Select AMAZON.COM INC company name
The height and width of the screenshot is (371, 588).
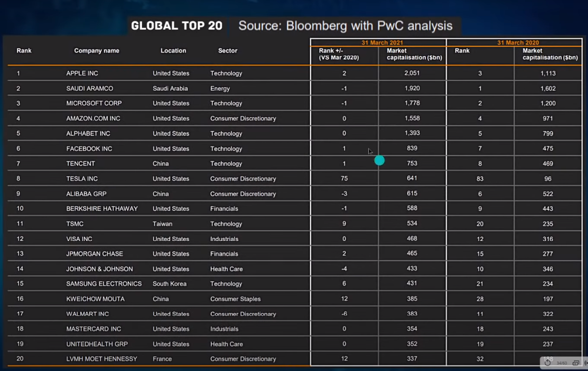tap(93, 118)
